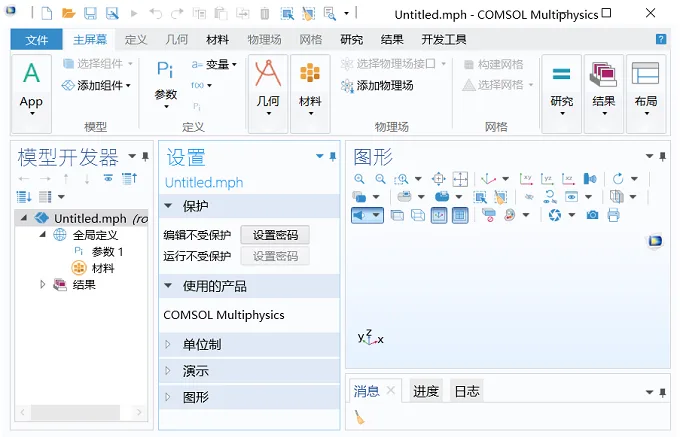Viewport: 680px width, 437px height.
Task: Click 添加组件 in the ribbon
Action: pyautogui.click(x=96, y=85)
